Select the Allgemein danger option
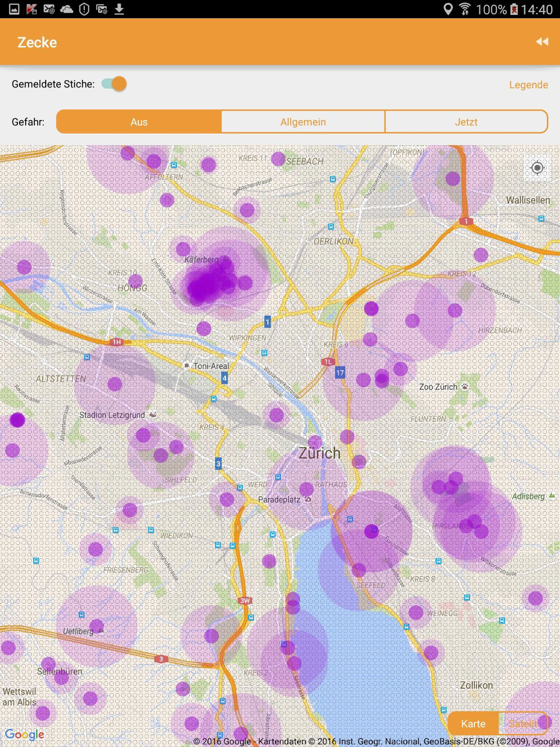Image resolution: width=560 pixels, height=747 pixels. coord(303,122)
